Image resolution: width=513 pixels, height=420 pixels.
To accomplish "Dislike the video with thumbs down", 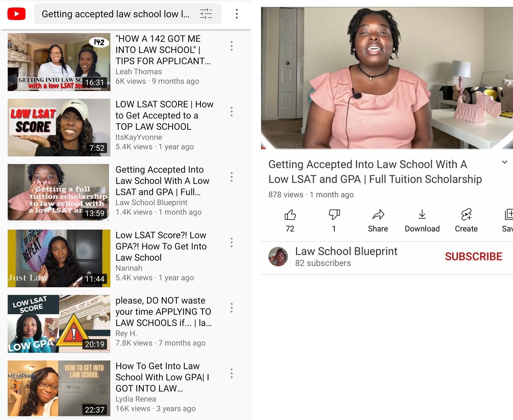I will click(334, 215).
